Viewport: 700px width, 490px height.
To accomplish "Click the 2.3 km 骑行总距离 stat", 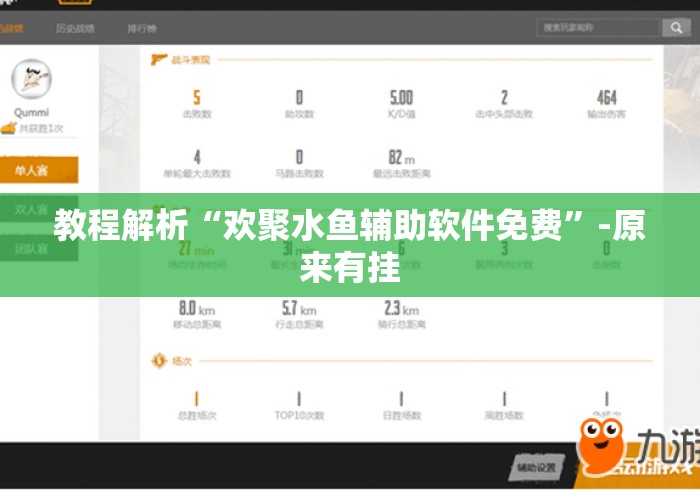I will 401,315.
